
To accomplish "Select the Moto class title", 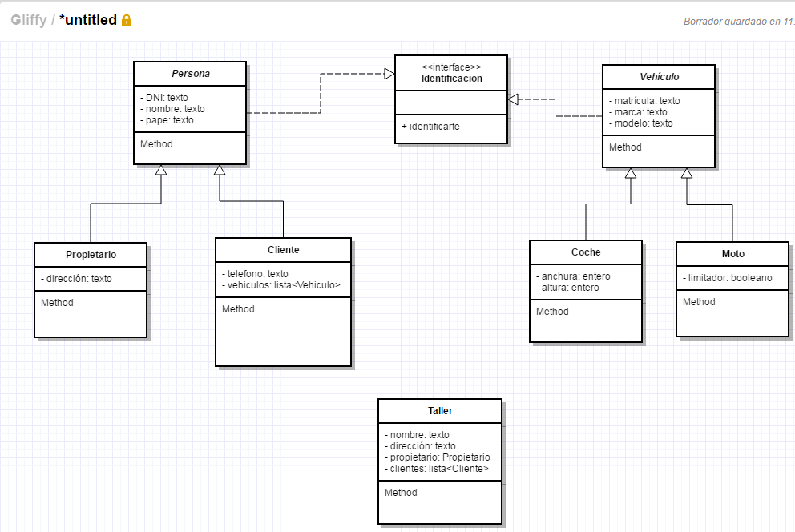I will click(733, 254).
